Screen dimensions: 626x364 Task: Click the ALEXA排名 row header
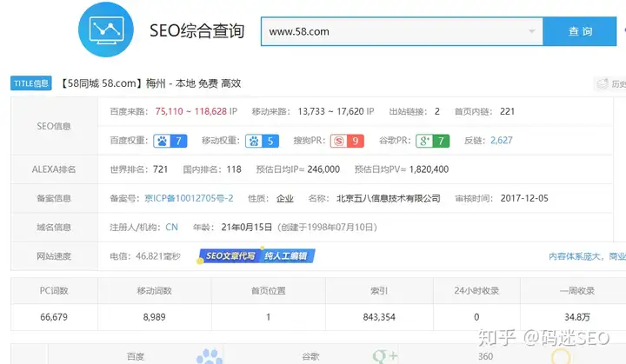click(54, 169)
